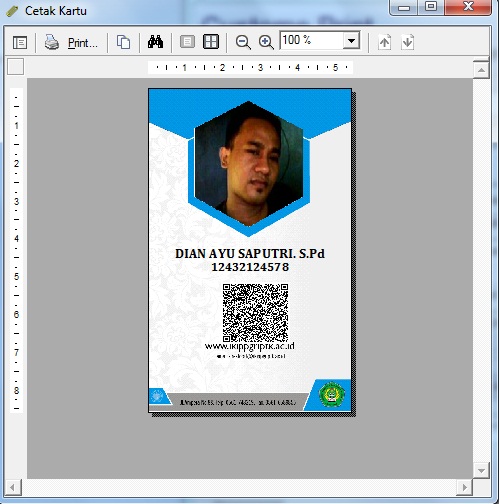Click horizontal scrollbar left arrow
The image size is (499, 504).
[13, 488]
